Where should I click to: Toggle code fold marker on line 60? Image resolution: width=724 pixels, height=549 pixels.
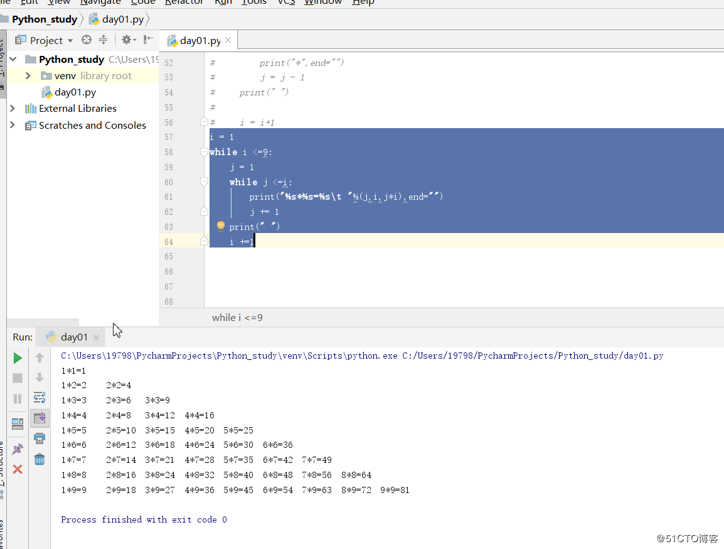(204, 181)
